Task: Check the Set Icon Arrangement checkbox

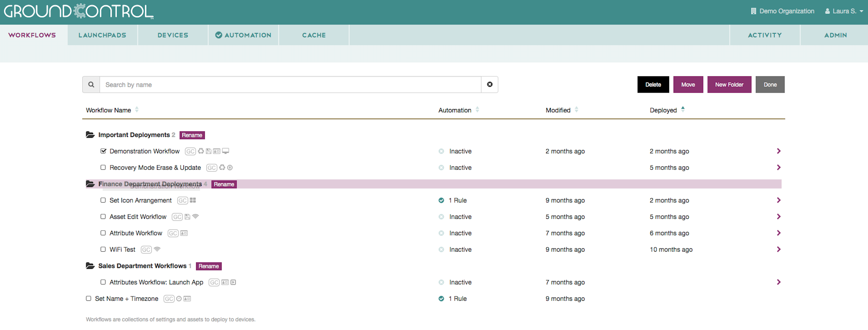Action: coord(103,200)
